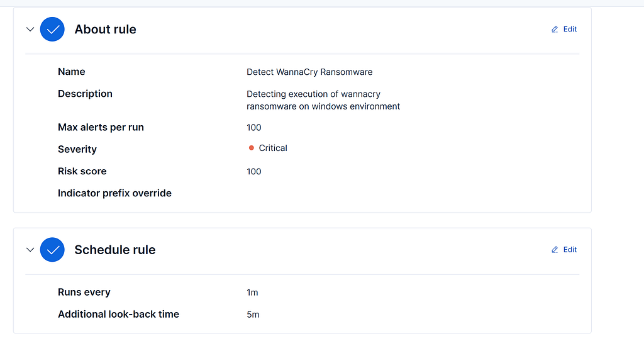Click the About rule heading
The image size is (644, 341).
point(105,30)
